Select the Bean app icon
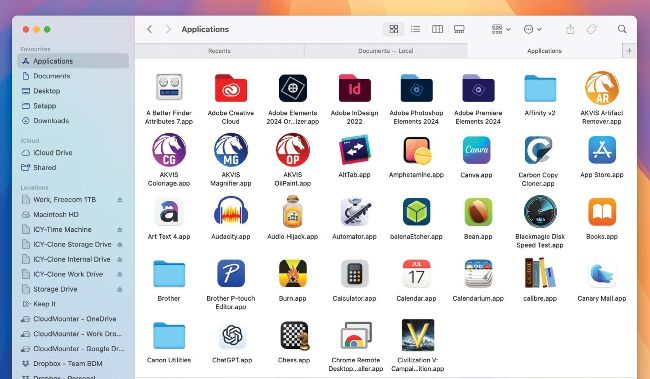 (478, 211)
